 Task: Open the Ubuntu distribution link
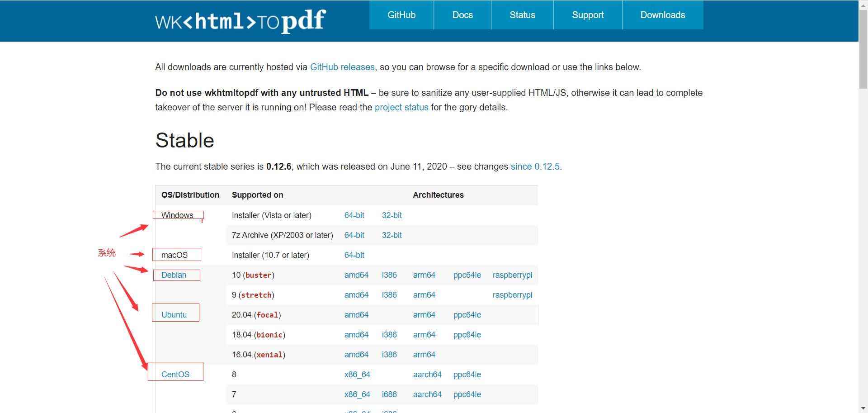click(174, 315)
